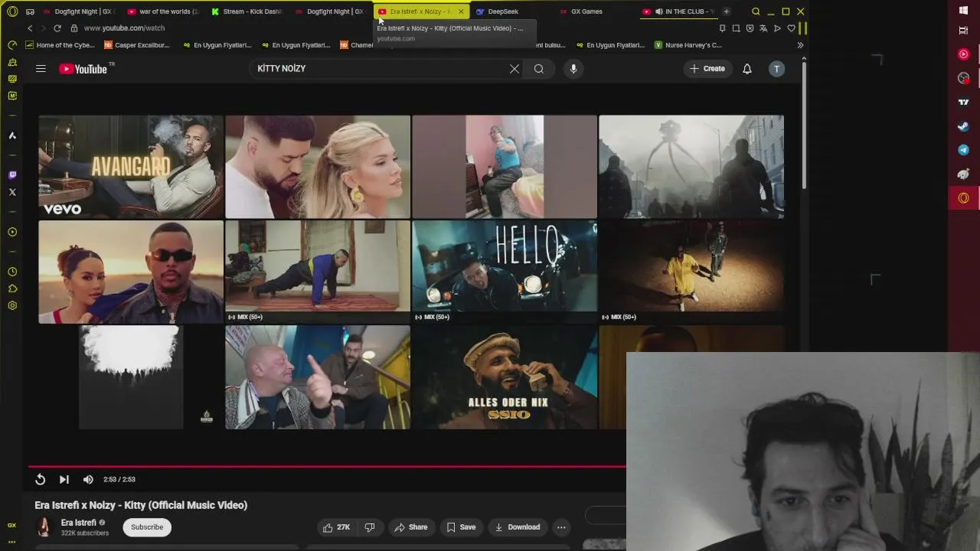Open a new browser tab
This screenshot has width=980, height=551.
(726, 11)
